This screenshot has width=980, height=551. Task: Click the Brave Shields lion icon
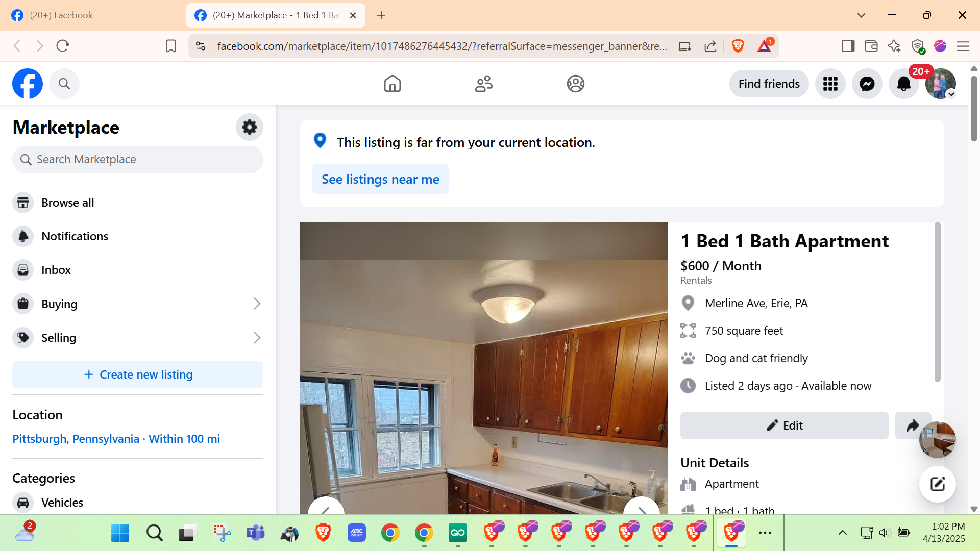click(738, 46)
